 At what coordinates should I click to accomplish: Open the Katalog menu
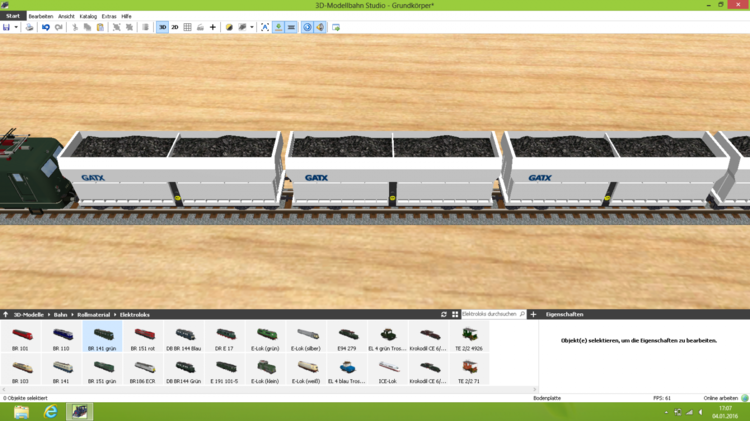click(x=88, y=16)
